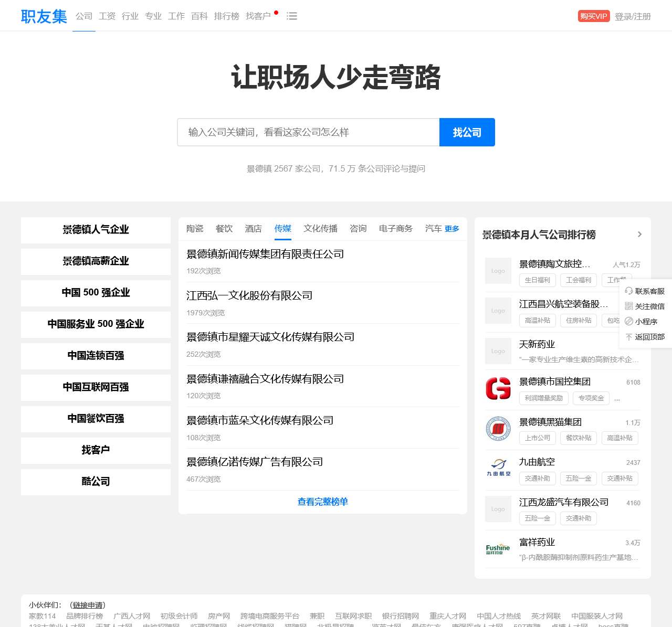The image size is (672, 627).
Task: Select the 传媒 industry tab
Action: [x=283, y=229]
